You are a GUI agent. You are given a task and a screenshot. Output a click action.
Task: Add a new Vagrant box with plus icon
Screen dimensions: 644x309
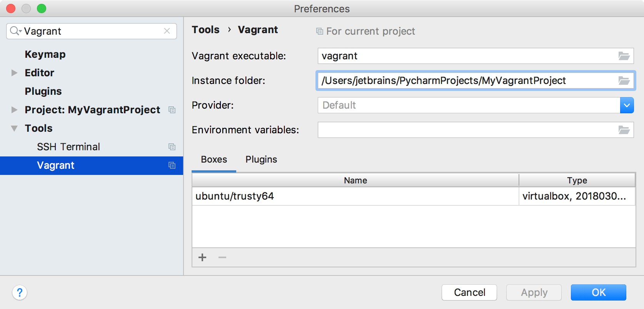(x=202, y=257)
